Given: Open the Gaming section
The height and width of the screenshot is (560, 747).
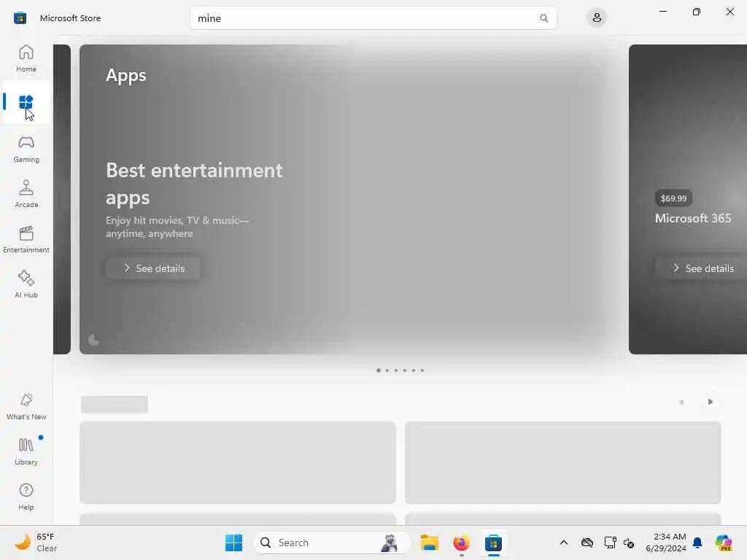Looking at the screenshot, I should [26, 149].
